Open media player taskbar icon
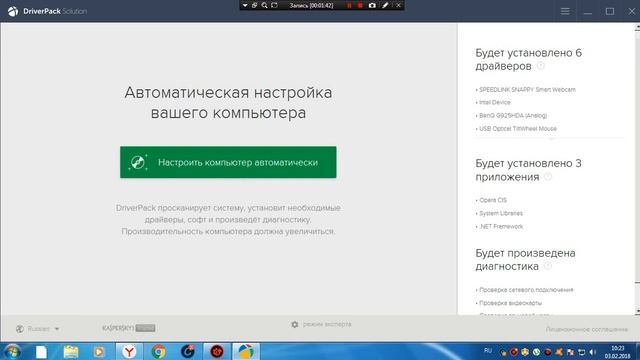The width and height of the screenshot is (640, 360). pos(99,351)
